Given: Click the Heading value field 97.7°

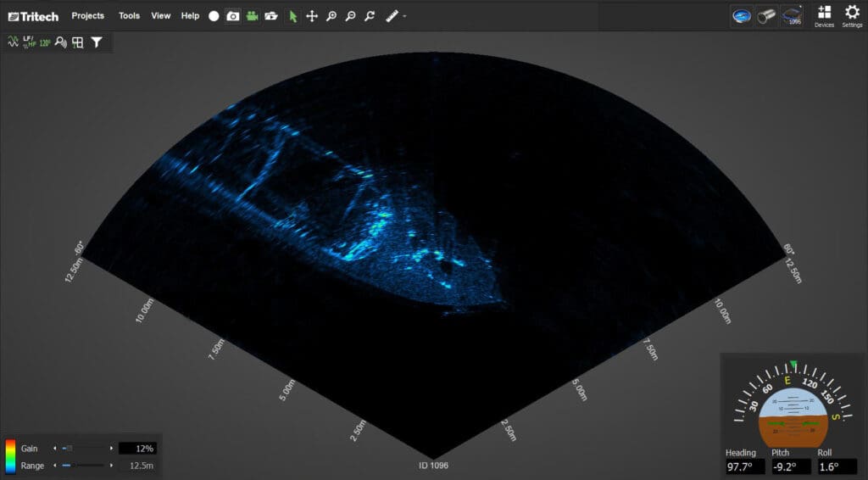Looking at the screenshot, I should point(743,467).
